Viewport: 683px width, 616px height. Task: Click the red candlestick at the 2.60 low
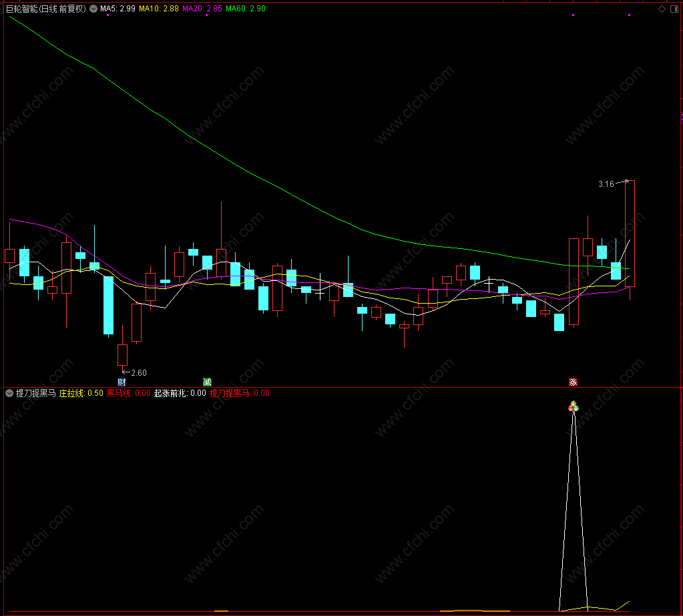point(122,355)
